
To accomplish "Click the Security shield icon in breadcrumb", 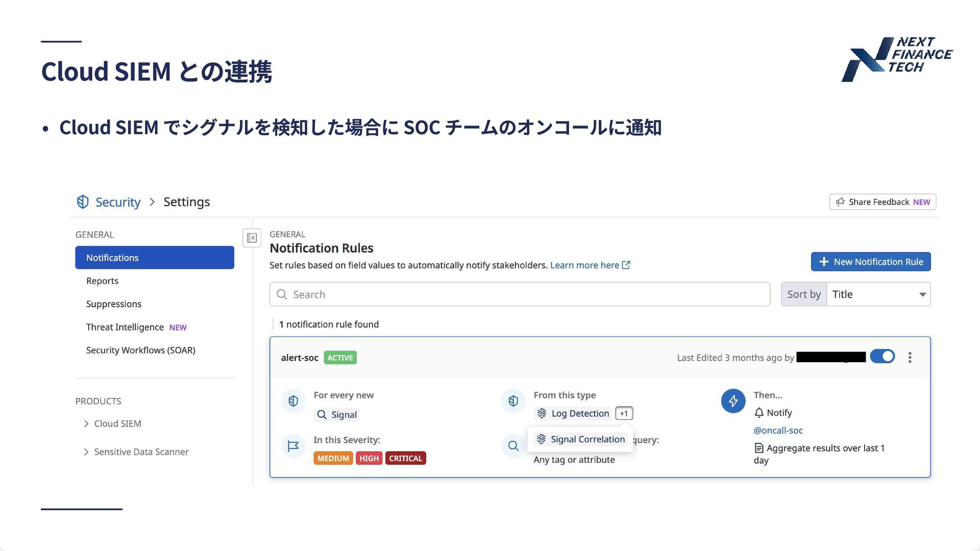I will click(83, 202).
